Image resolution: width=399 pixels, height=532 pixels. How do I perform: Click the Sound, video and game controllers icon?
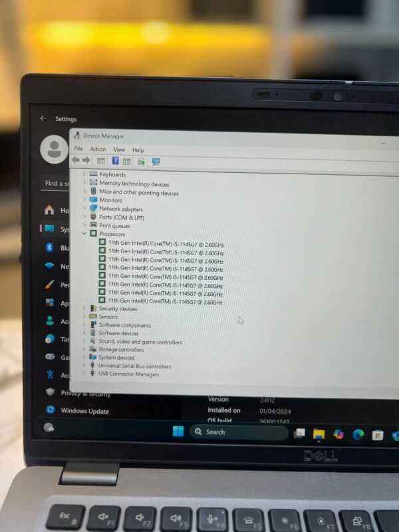pos(92,340)
